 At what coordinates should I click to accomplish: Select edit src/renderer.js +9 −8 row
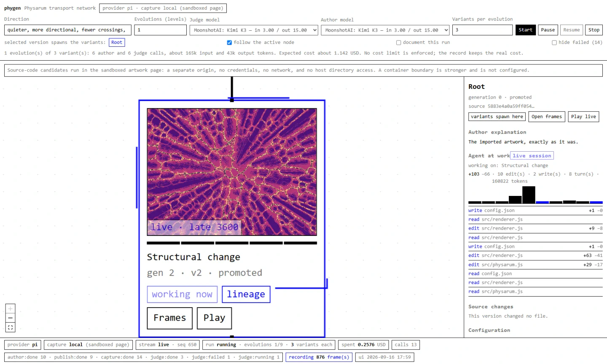pos(535,228)
